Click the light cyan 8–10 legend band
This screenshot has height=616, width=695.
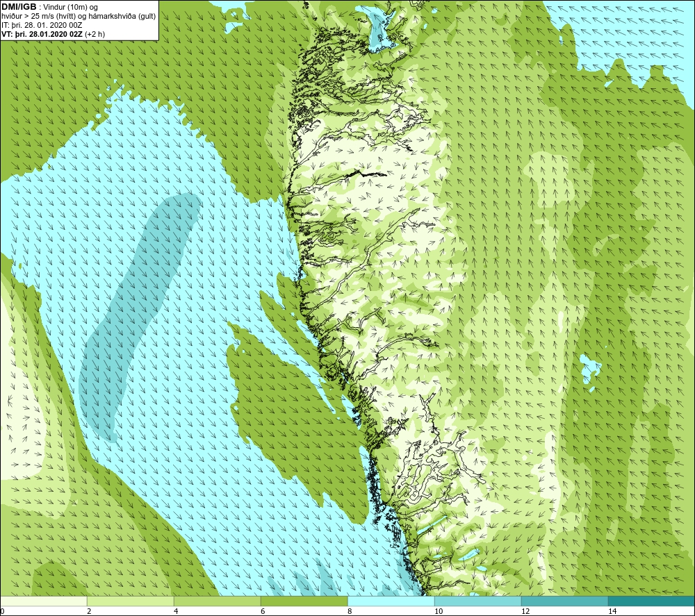pyautogui.click(x=391, y=601)
